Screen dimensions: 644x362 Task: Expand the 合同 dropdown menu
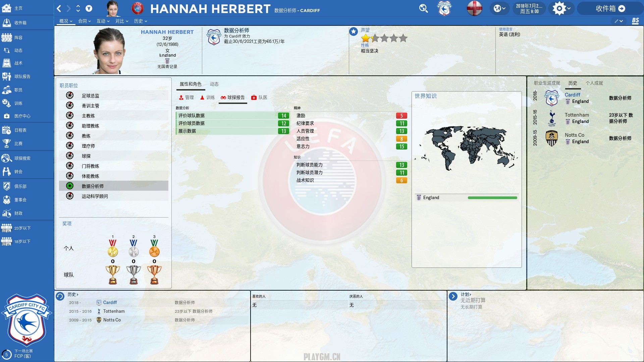pos(85,21)
